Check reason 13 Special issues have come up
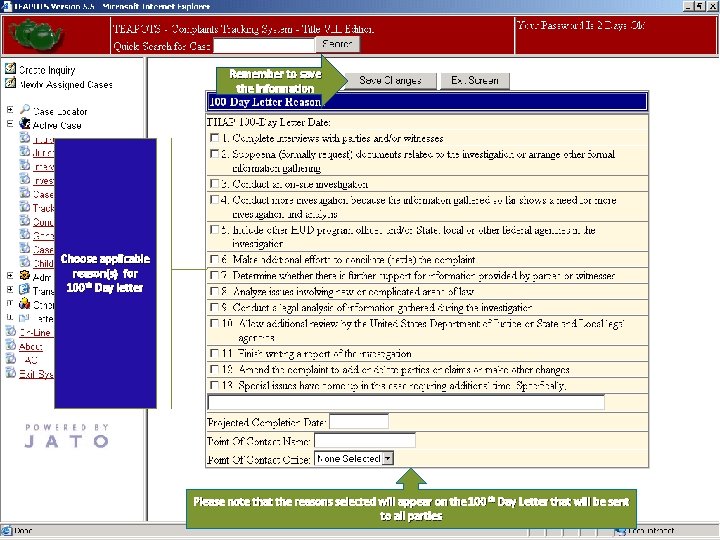The width and height of the screenshot is (720, 540). (214, 385)
